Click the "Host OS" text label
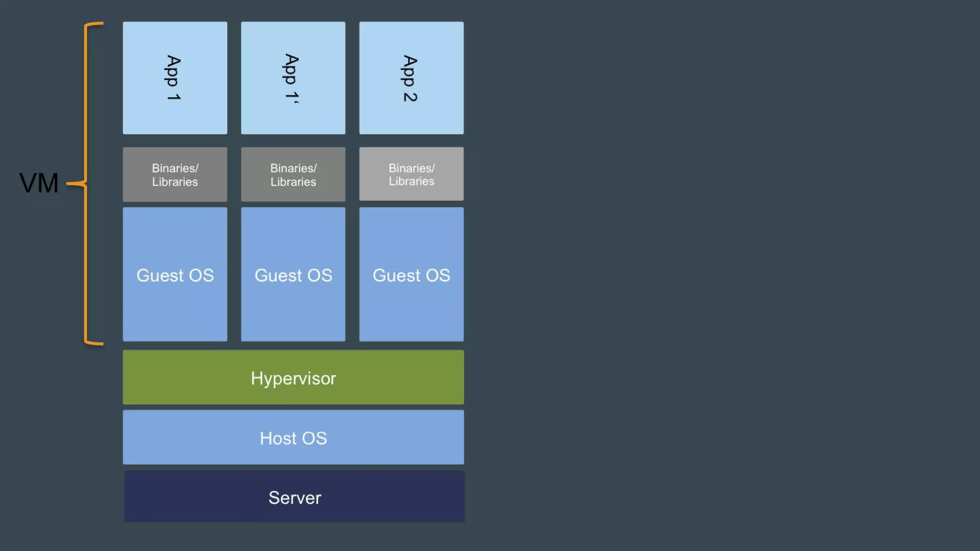This screenshot has width=980, height=551. (293, 438)
